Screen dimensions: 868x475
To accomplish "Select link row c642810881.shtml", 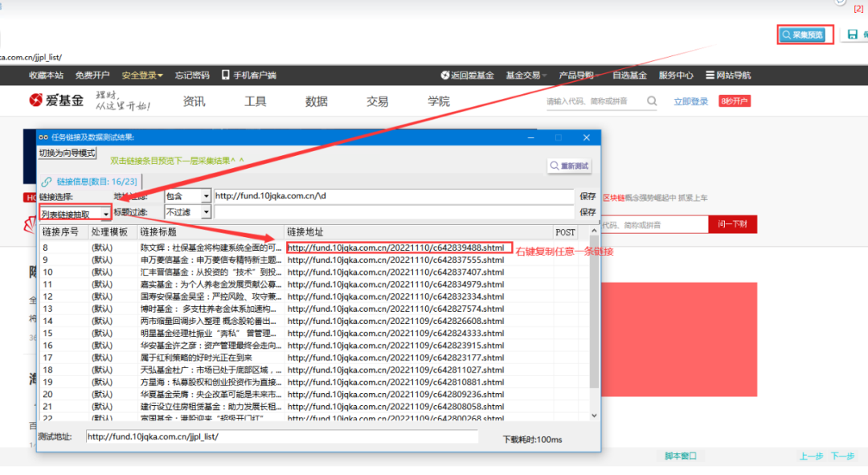I will [x=395, y=382].
